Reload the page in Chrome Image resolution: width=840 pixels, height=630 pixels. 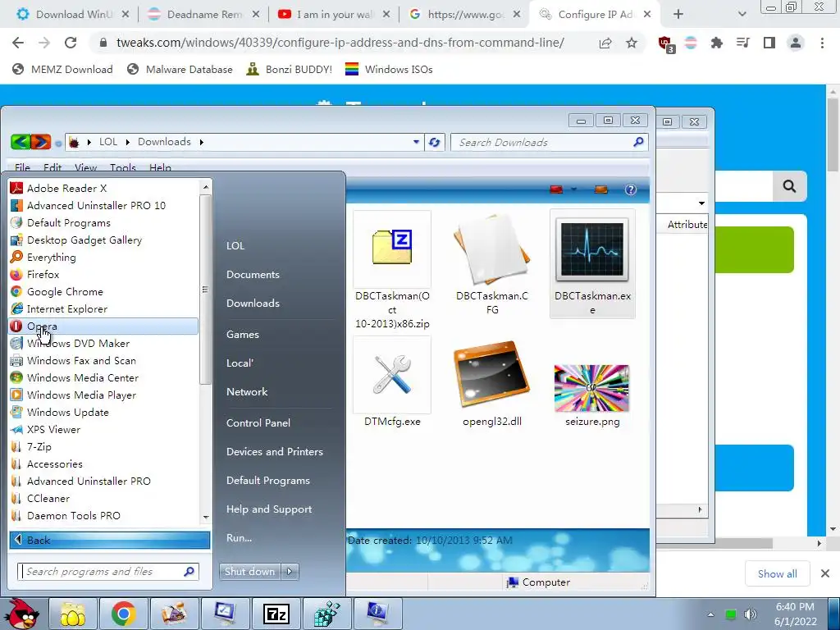(71, 43)
